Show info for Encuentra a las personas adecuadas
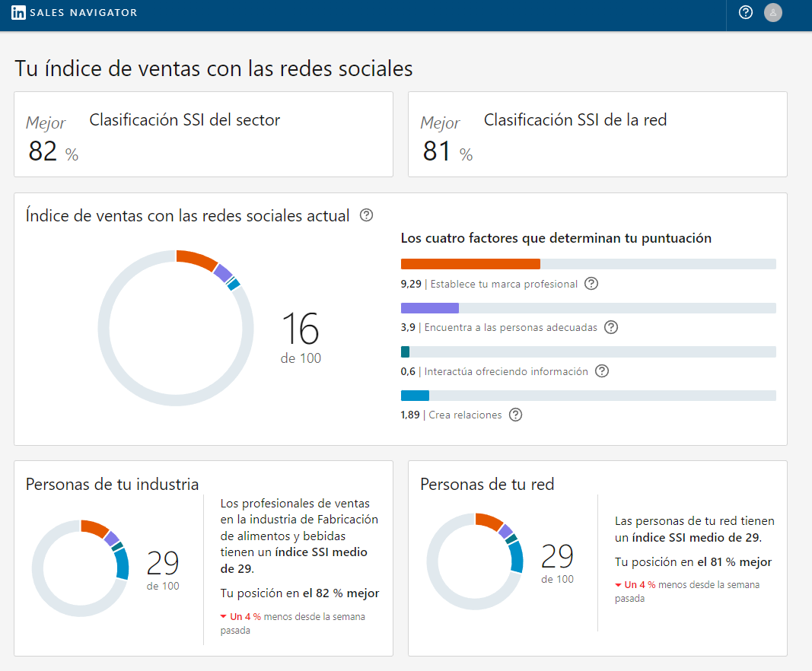This screenshot has height=671, width=812. (x=611, y=327)
